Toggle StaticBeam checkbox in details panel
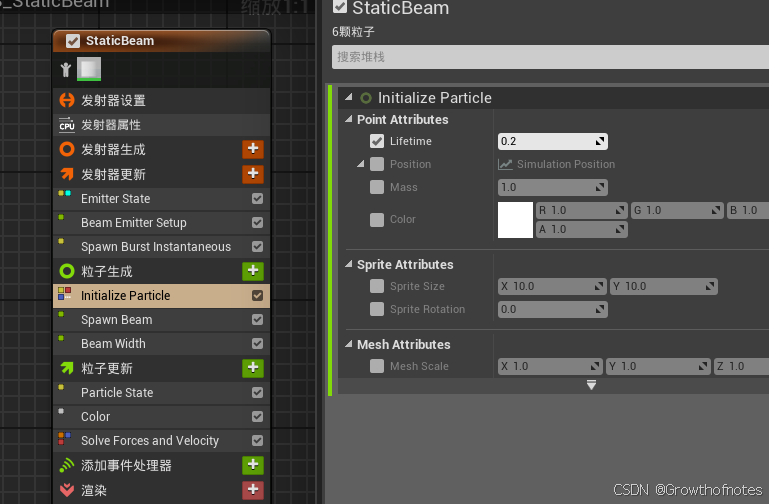 pos(339,6)
